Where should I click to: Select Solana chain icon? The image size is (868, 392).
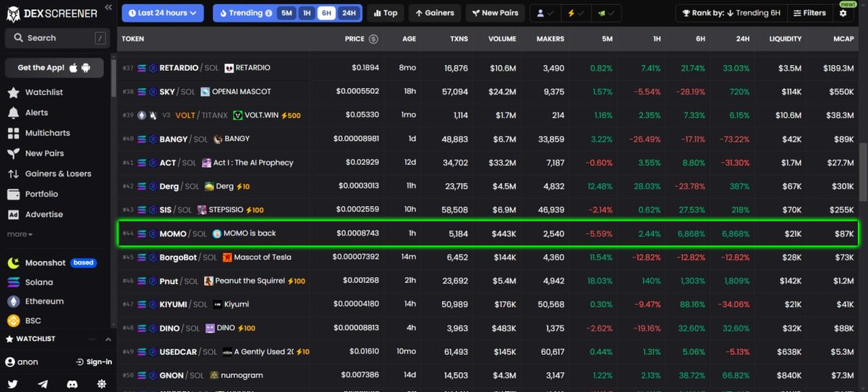coord(13,282)
